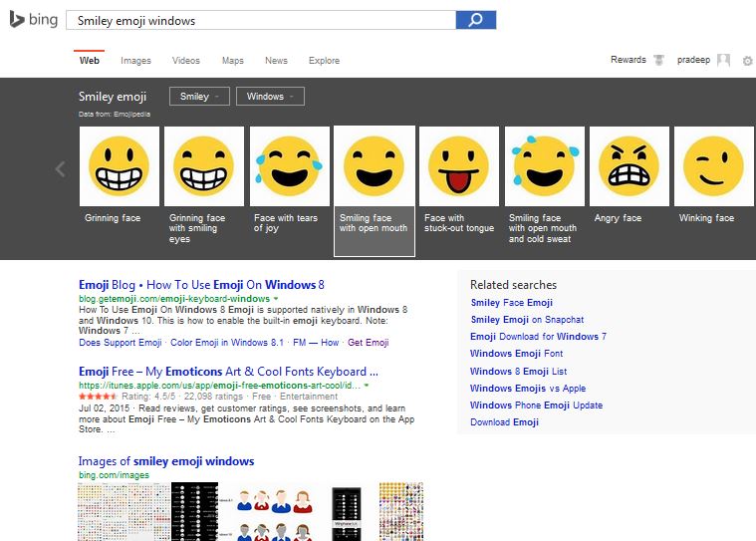Select Grinning face with smiling eyes emoji
This screenshot has width=756, height=541.
pyautogui.click(x=204, y=166)
